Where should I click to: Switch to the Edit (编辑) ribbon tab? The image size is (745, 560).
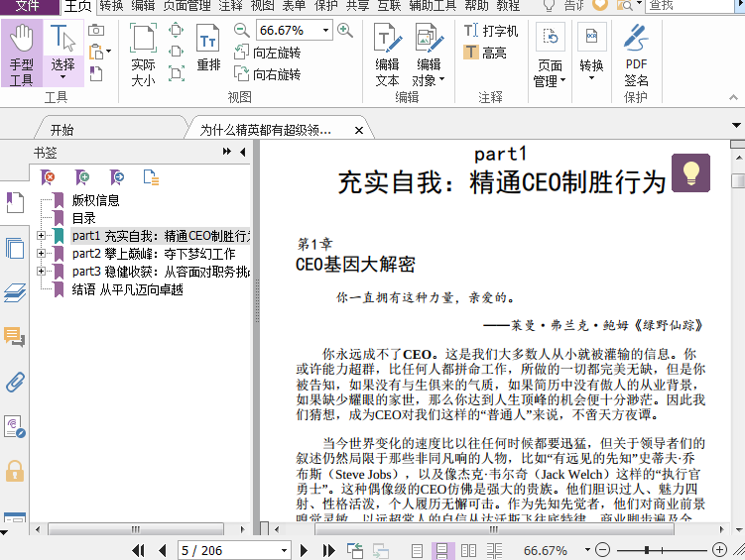point(143,6)
